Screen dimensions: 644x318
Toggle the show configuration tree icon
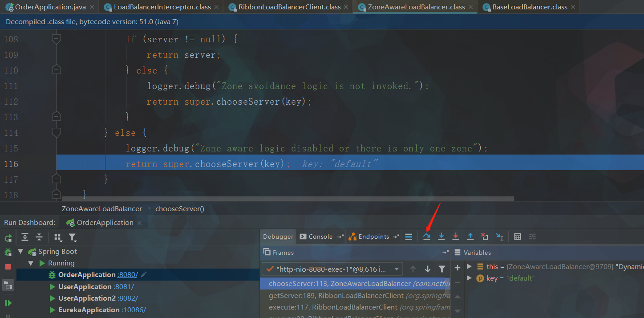coord(8,285)
